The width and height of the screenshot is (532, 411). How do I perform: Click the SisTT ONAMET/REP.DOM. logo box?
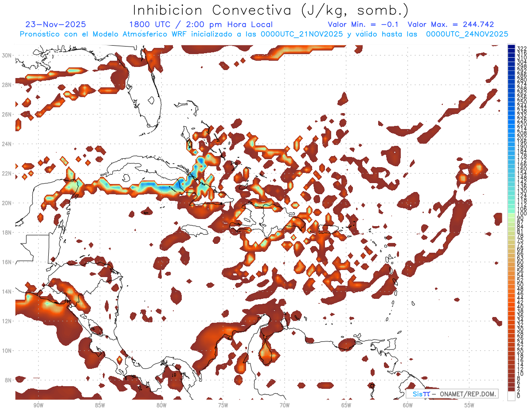tap(452, 394)
